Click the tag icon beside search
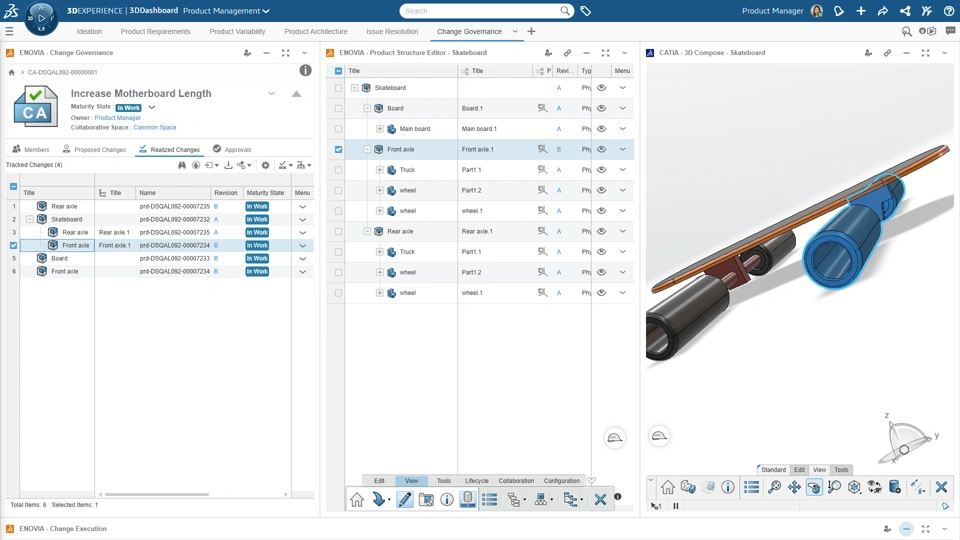This screenshot has width=960, height=540. (585, 11)
